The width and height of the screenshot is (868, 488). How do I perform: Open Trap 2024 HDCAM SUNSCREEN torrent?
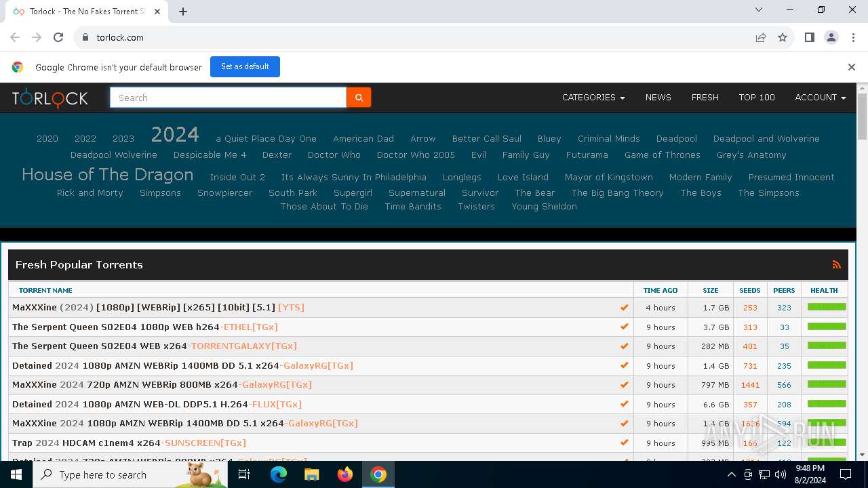129,443
